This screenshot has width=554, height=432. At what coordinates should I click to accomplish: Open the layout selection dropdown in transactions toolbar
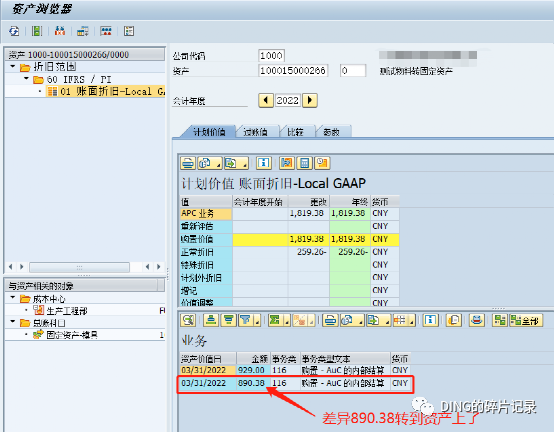[x=403, y=320]
